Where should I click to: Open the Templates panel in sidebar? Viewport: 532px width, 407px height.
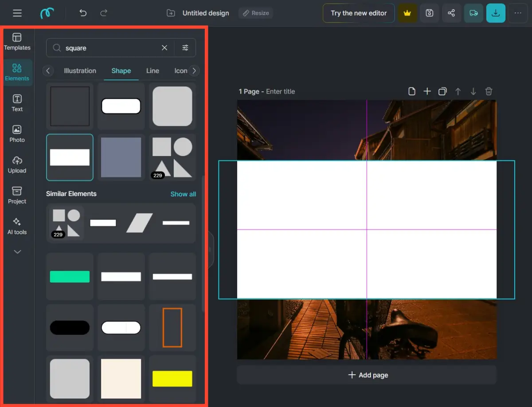(x=17, y=42)
